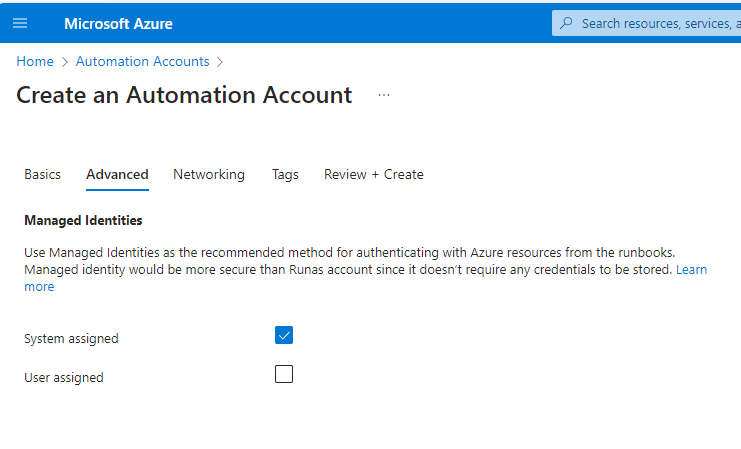This screenshot has height=449, width=741.
Task: Click the Create an Automation Account title
Action: pyautogui.click(x=184, y=95)
